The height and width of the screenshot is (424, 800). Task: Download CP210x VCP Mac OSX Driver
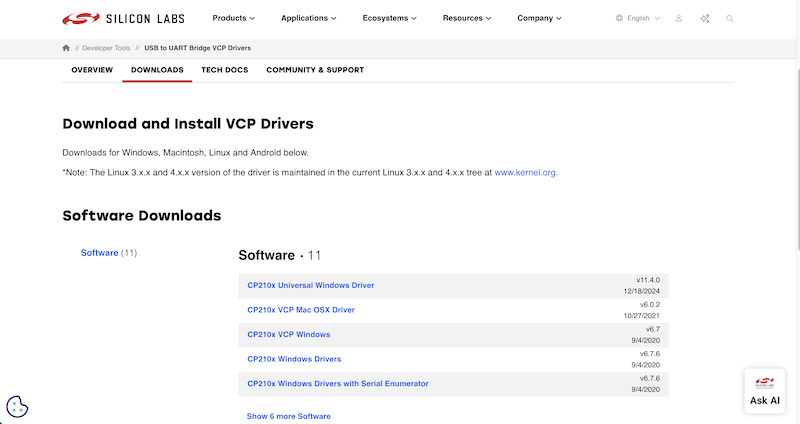pyautogui.click(x=301, y=310)
